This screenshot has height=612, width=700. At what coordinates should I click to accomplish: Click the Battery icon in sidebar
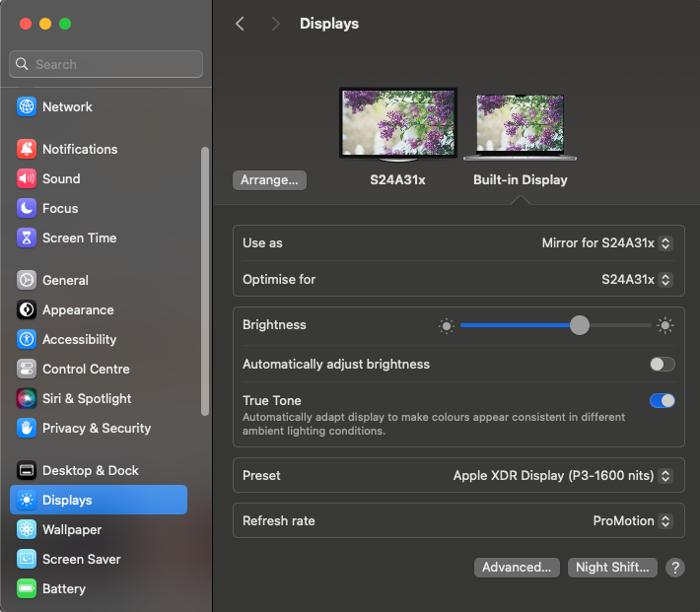coord(27,588)
